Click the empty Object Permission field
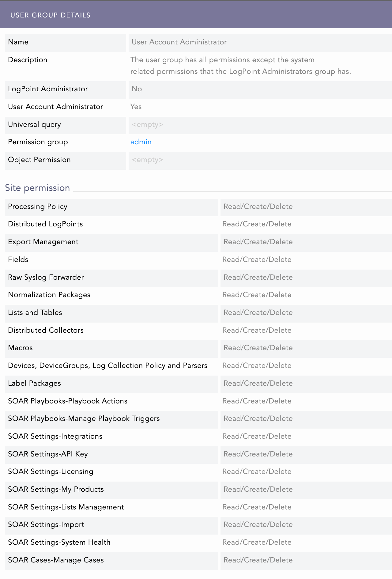The width and height of the screenshot is (392, 579). [147, 160]
